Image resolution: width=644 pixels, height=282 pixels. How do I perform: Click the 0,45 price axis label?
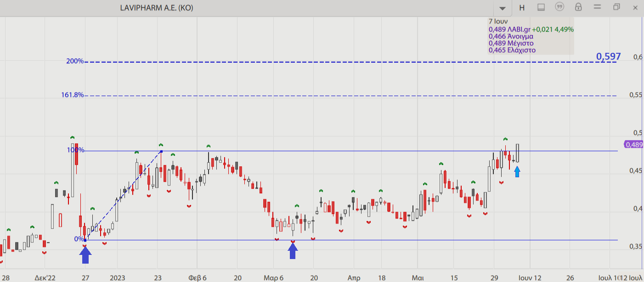coord(636,170)
